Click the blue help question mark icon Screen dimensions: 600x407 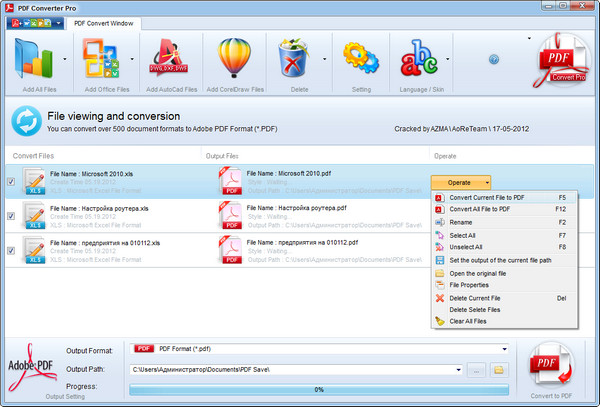pos(494,60)
